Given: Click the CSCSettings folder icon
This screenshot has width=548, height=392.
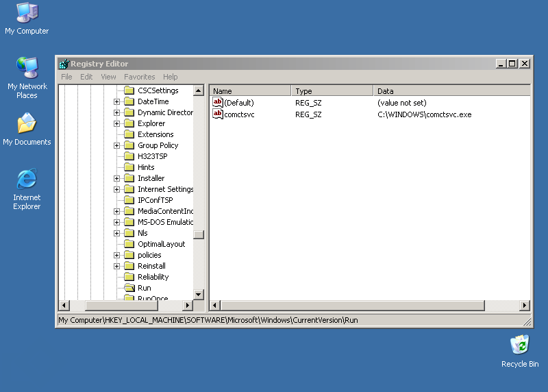Looking at the screenshot, I should pyautogui.click(x=129, y=90).
